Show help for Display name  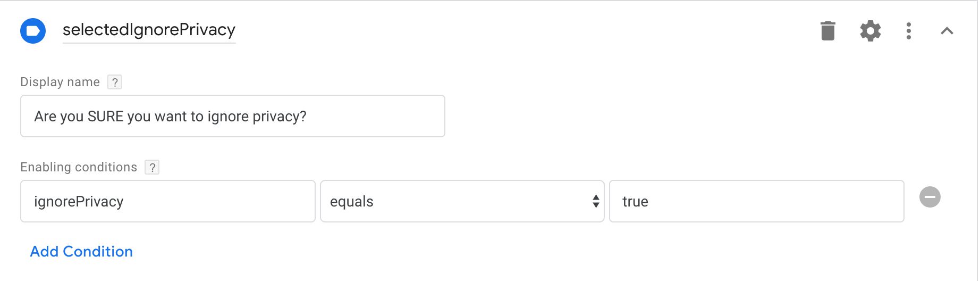pos(115,82)
